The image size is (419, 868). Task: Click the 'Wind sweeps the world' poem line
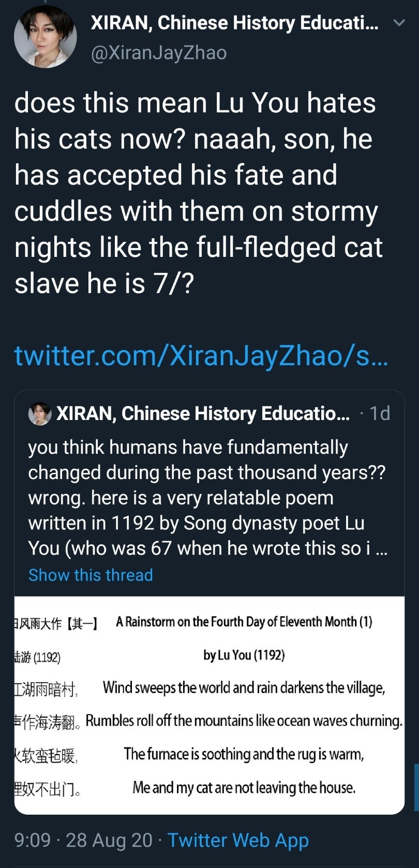pyautogui.click(x=244, y=688)
